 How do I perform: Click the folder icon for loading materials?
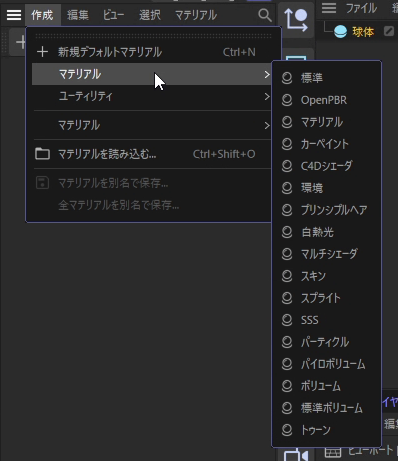tap(42, 154)
